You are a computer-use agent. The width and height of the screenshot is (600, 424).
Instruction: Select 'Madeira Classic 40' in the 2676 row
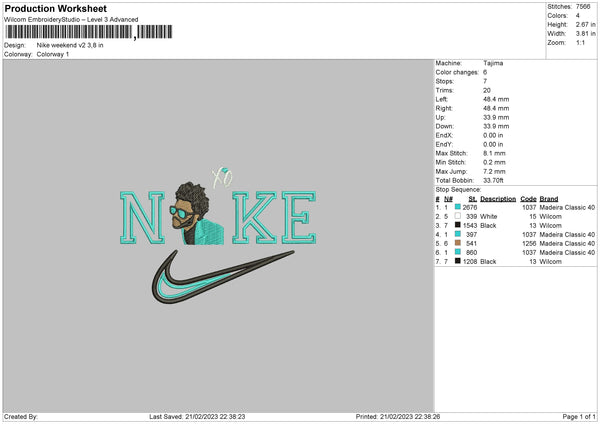click(x=567, y=207)
